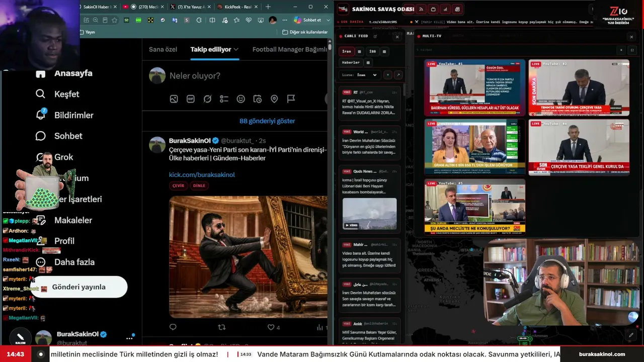Open Keşfet search in X sidebar
The image size is (644, 362).
tap(57, 94)
